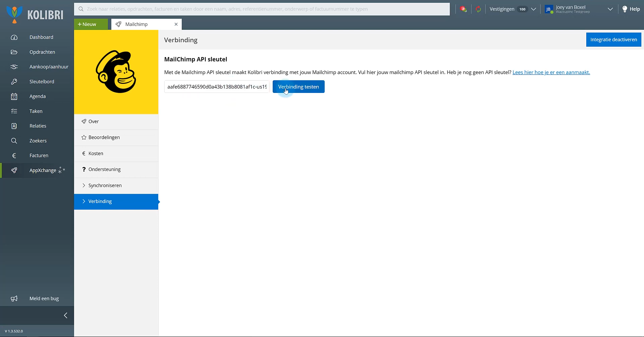The height and width of the screenshot is (337, 644).
Task: Focus the global search field
Action: click(x=262, y=9)
